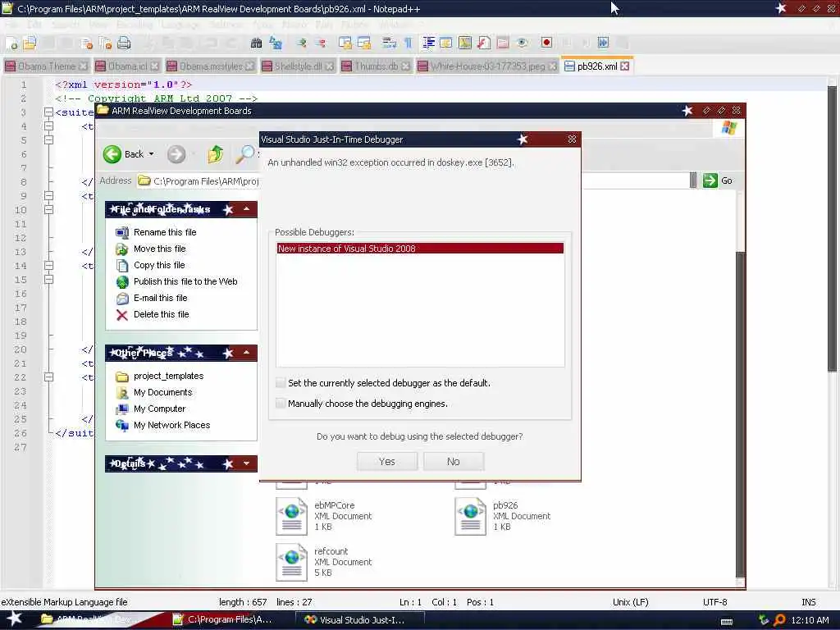Switch to the Obama Theme tab
This screenshot has height=630, width=840.
pyautogui.click(x=46, y=66)
